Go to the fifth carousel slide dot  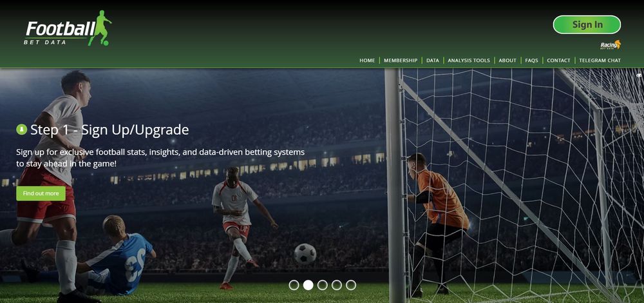click(351, 285)
